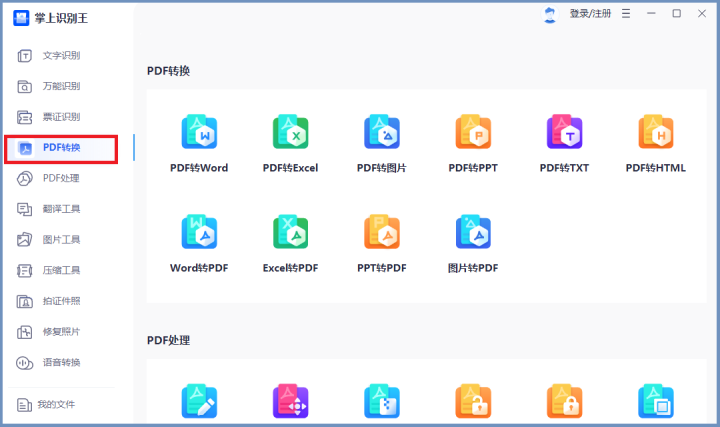
Task: Open the PDF转Excel converter
Action: (290, 143)
